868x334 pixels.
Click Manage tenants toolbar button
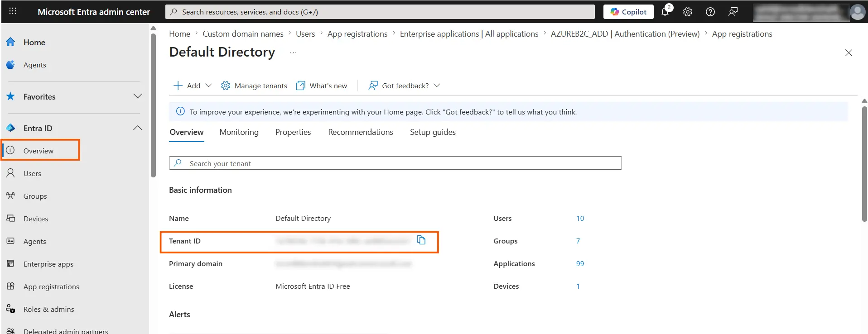coord(254,86)
